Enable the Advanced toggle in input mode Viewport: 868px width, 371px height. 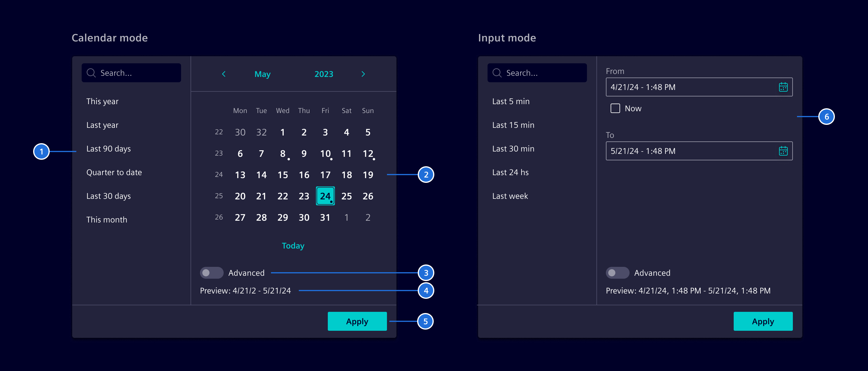(x=617, y=272)
